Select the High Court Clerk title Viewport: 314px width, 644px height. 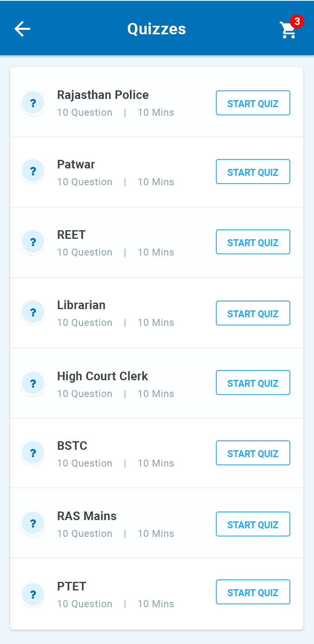(102, 376)
